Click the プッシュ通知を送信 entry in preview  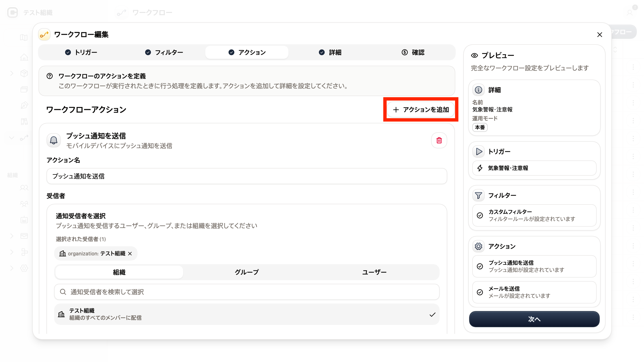(x=534, y=266)
